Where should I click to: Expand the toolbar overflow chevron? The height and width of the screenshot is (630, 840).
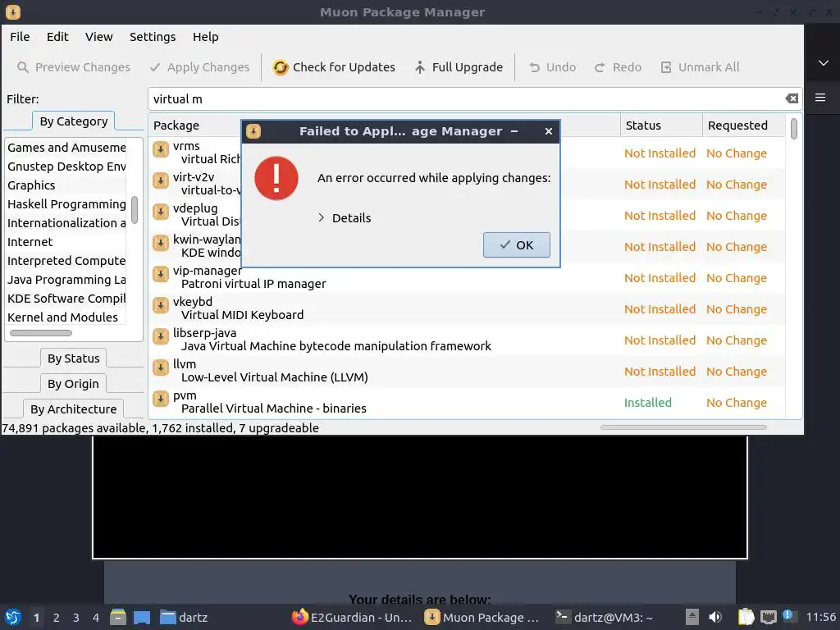[x=824, y=63]
